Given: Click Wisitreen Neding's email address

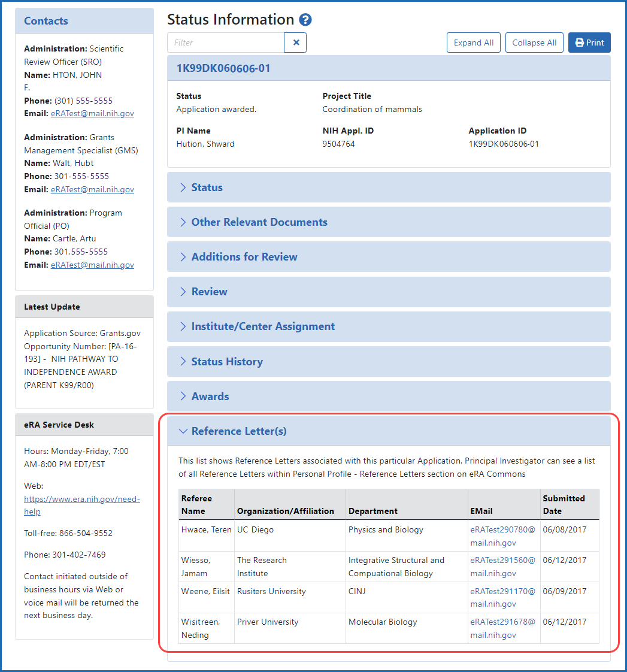Looking at the screenshot, I should [502, 628].
